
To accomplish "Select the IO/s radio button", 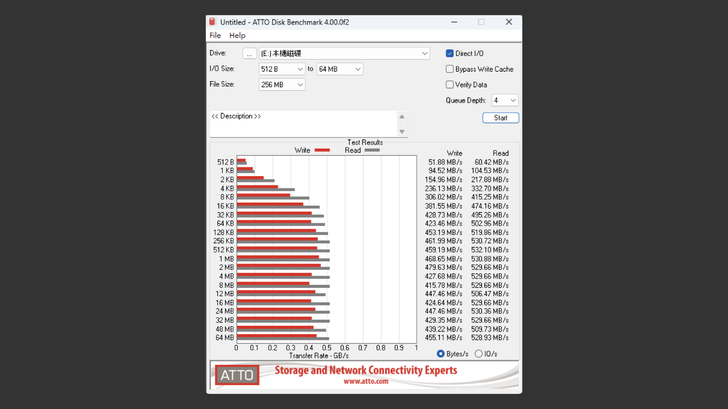I will coord(479,354).
